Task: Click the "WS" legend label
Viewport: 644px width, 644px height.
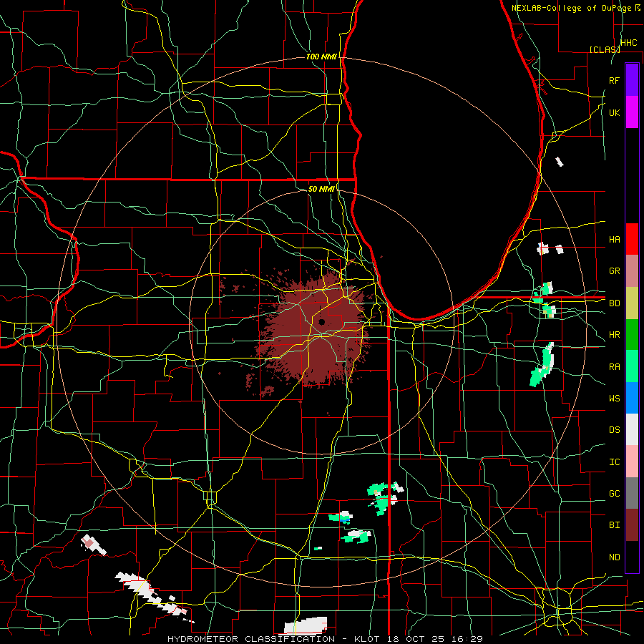Action: (x=614, y=399)
